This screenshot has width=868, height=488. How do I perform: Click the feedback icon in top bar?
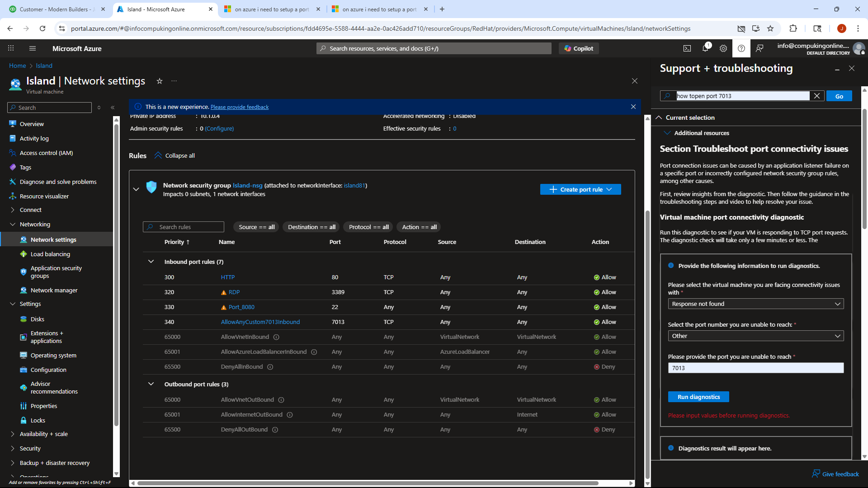pos(759,48)
